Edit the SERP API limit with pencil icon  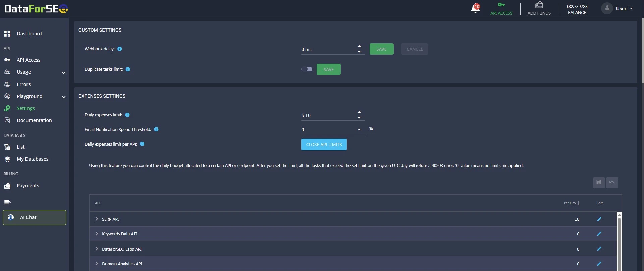tap(599, 219)
